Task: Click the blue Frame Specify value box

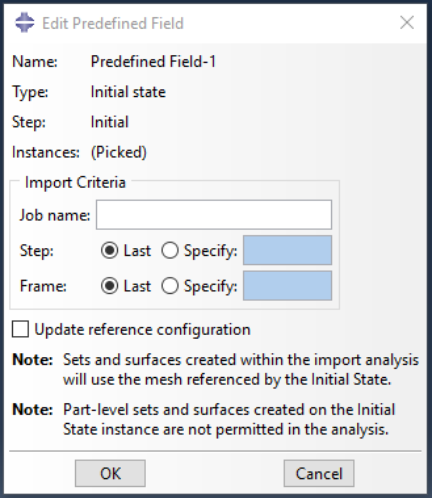Action: coord(287,286)
